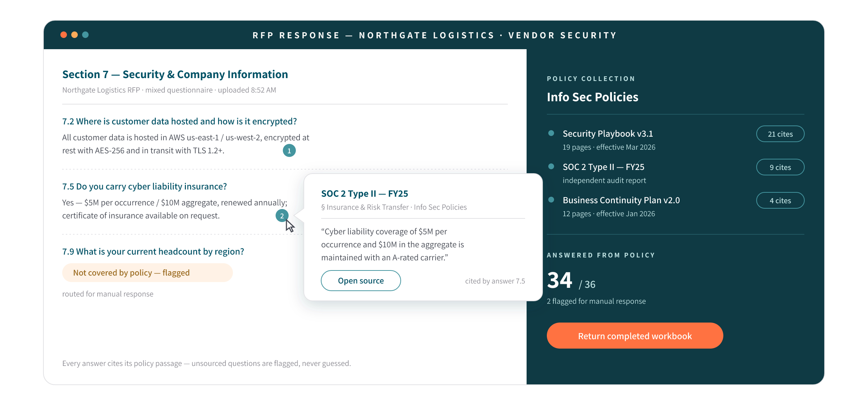Click the 'ANSWERED FROM POLICY' label
Screen dimensions: 868x405
[x=601, y=255]
